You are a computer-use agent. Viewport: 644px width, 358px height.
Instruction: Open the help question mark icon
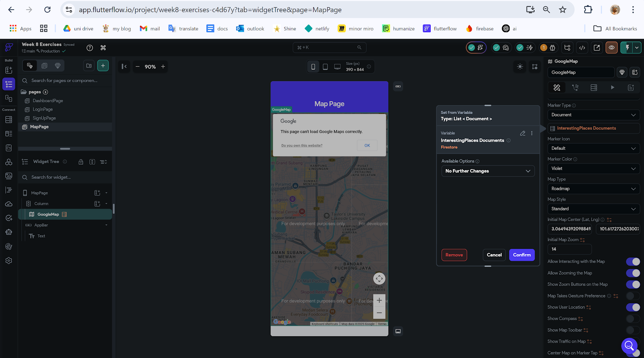(x=90, y=48)
